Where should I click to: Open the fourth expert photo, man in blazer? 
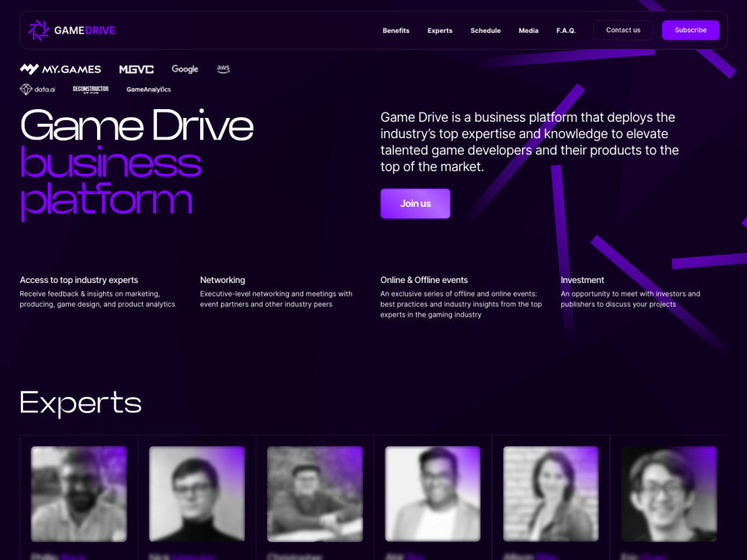point(433,494)
